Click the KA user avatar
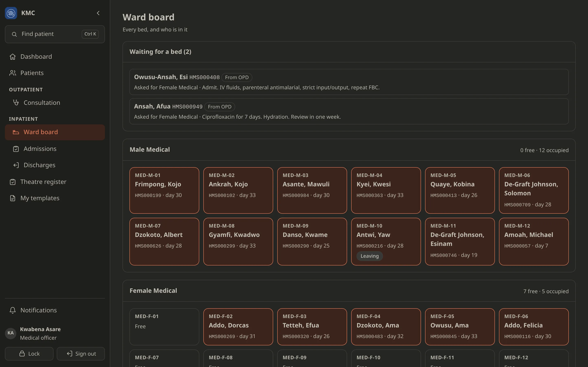 pos(11,333)
